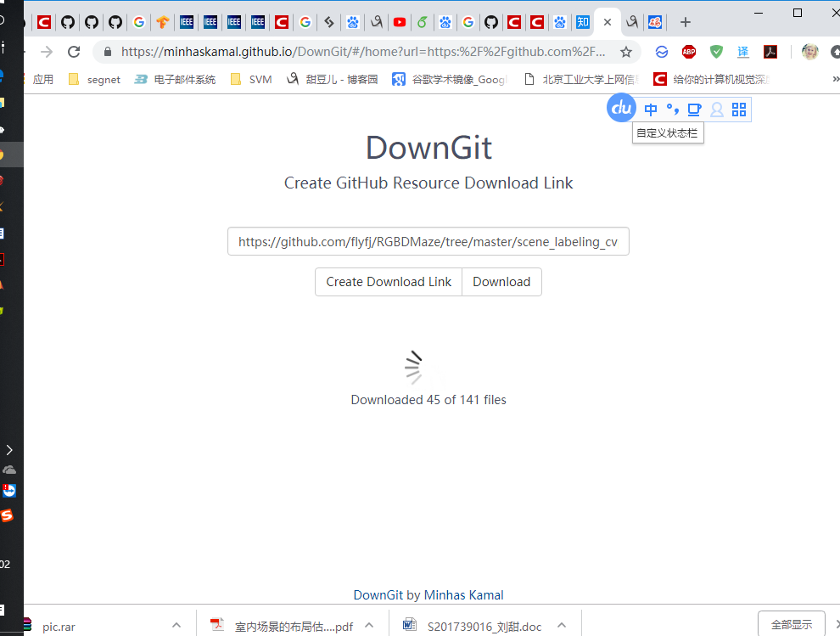Click the loading spinner indicator
The width and height of the screenshot is (840, 636).
click(415, 368)
